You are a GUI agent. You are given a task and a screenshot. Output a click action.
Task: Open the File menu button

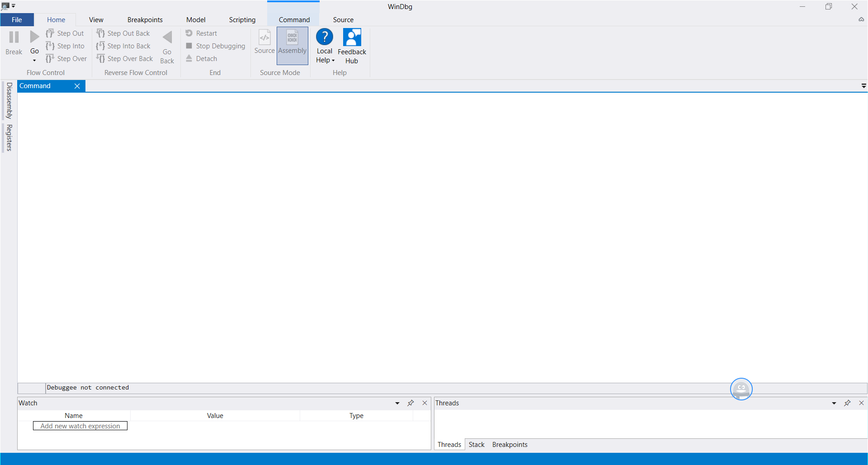(x=17, y=19)
